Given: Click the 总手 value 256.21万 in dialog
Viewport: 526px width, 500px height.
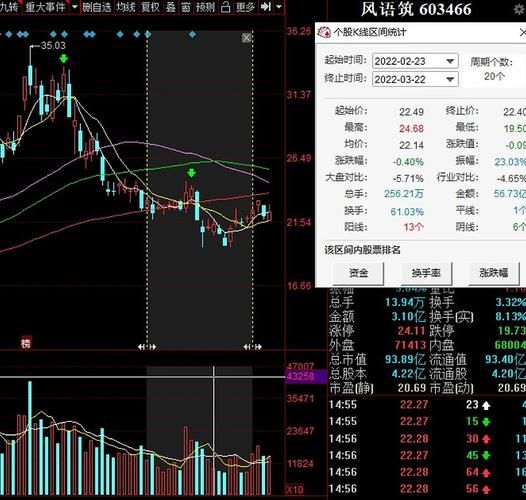Looking at the screenshot, I should tap(404, 194).
